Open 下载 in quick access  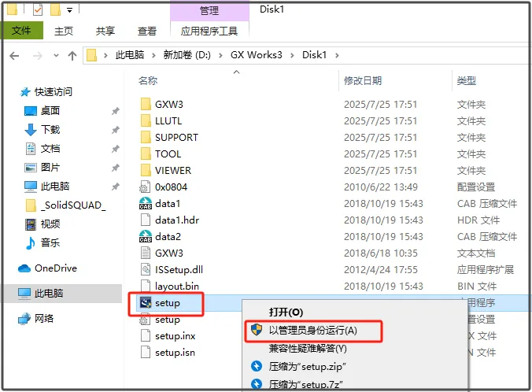click(x=50, y=130)
